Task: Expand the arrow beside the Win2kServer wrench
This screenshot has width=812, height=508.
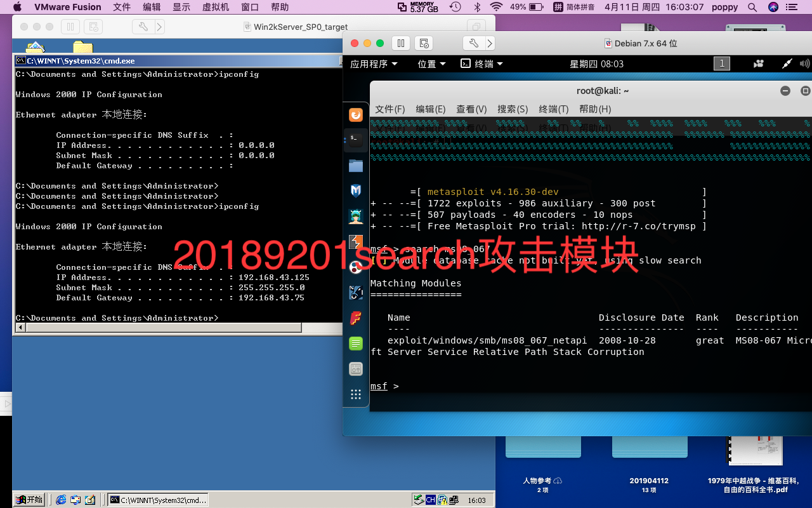Action: (x=159, y=27)
